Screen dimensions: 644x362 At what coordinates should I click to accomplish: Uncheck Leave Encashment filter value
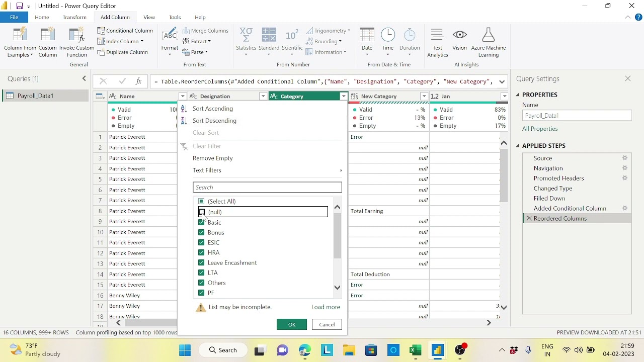point(201,262)
